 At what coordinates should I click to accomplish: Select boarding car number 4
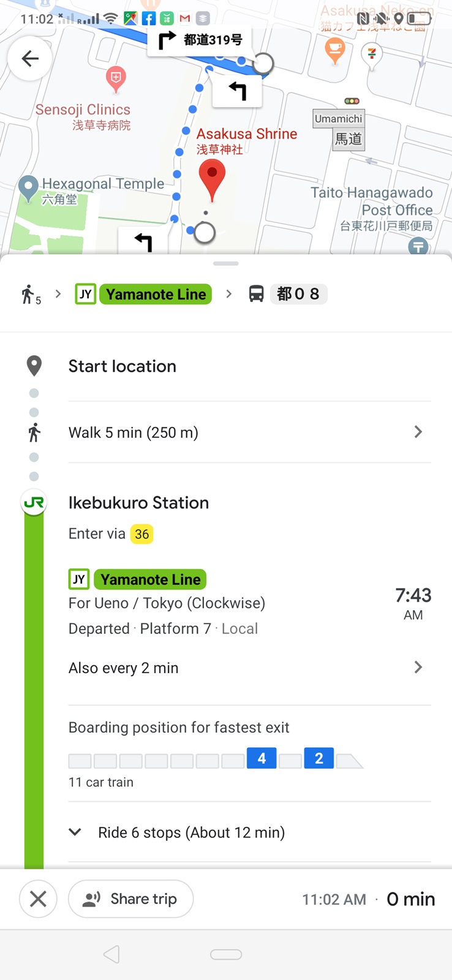click(x=262, y=758)
